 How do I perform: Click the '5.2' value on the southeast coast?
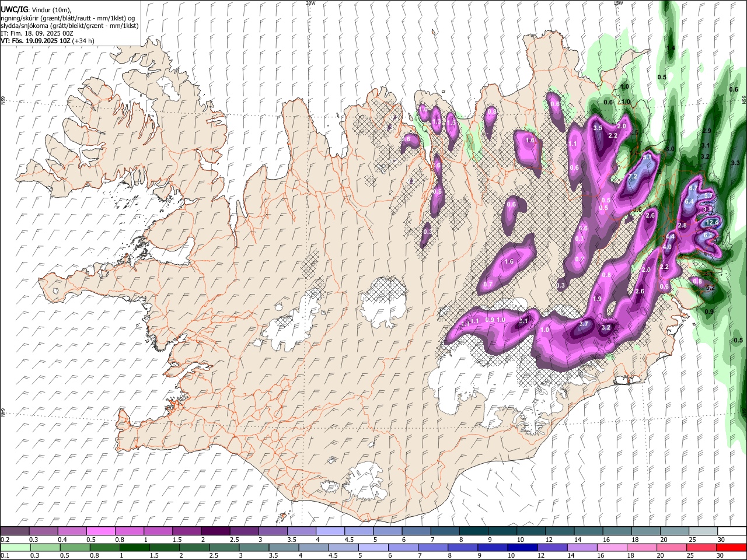point(710,288)
